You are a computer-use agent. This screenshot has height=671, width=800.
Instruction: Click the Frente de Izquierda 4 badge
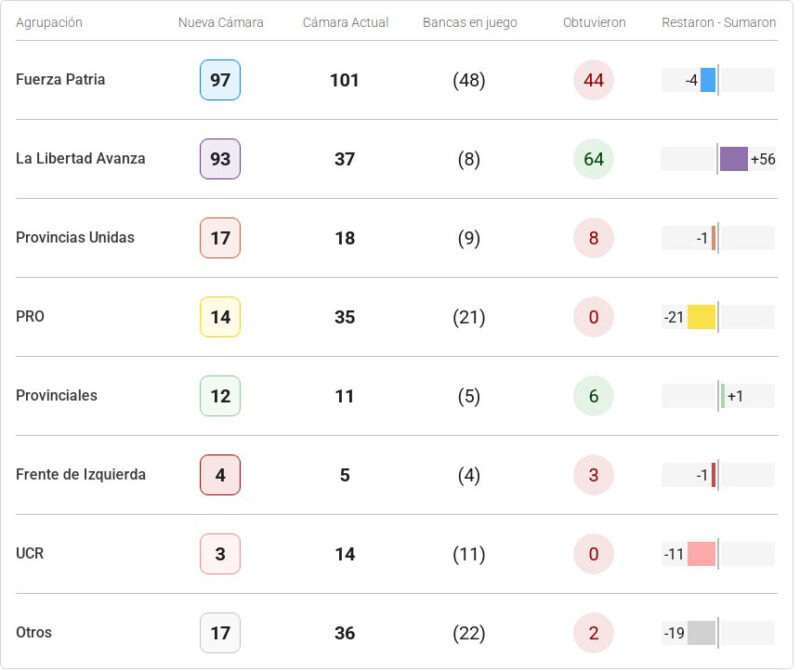point(220,475)
